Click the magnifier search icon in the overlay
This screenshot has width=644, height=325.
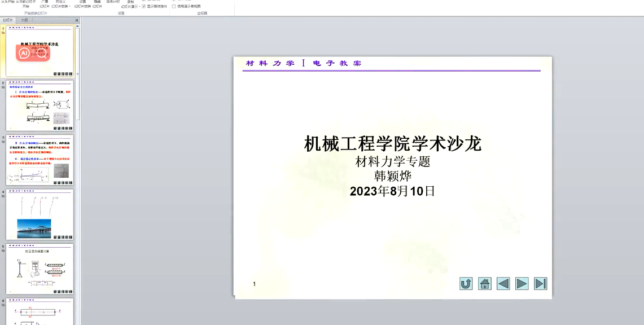click(x=41, y=53)
